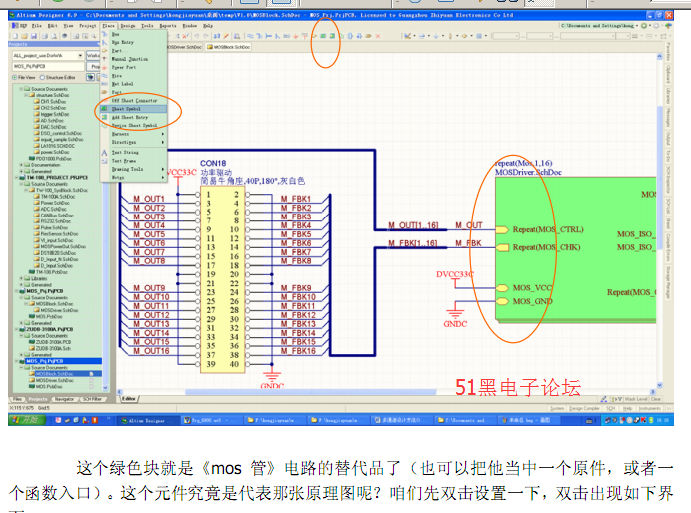
Task: Click the Undo toolbar icon
Action: point(197,36)
